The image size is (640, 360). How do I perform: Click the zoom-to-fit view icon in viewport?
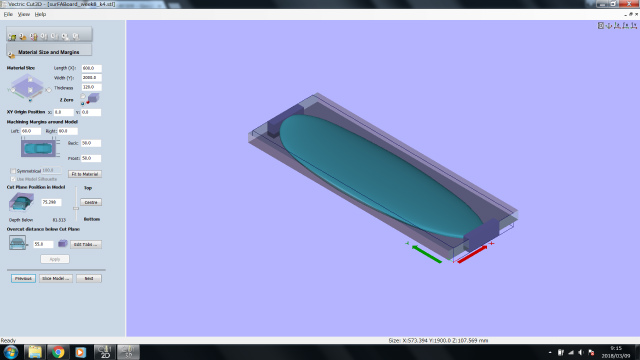(601, 25)
